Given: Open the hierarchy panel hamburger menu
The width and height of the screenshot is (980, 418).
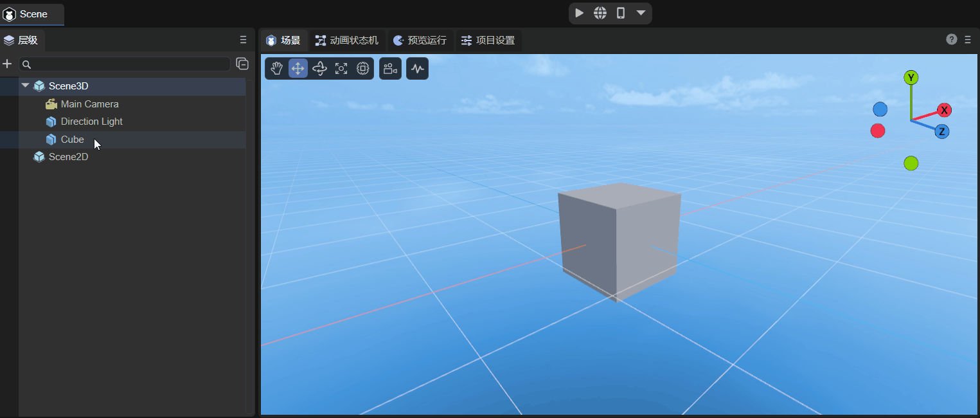Looking at the screenshot, I should click(243, 40).
